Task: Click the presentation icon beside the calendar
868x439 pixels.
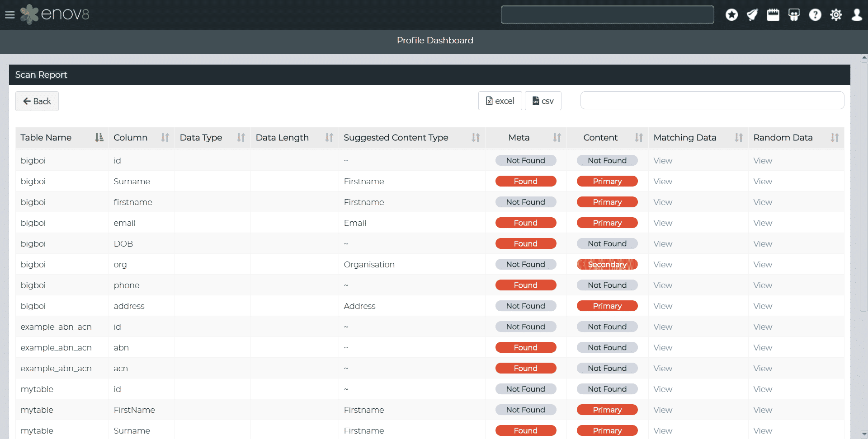Action: pyautogui.click(x=794, y=15)
